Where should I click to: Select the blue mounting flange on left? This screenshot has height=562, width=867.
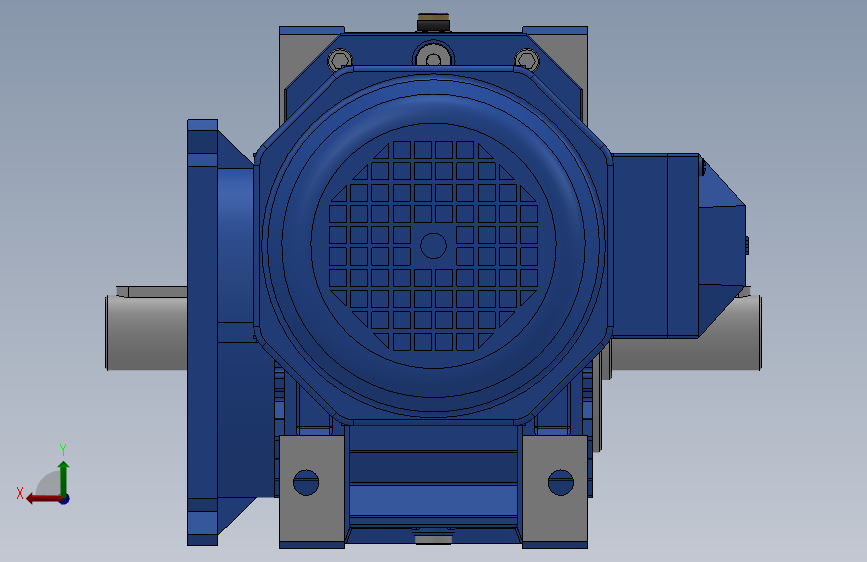tap(202, 332)
